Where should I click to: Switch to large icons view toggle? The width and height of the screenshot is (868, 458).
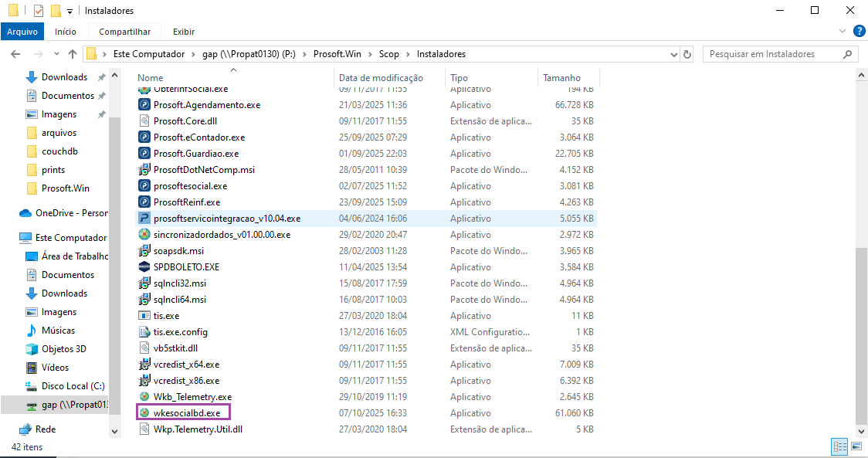(855, 446)
